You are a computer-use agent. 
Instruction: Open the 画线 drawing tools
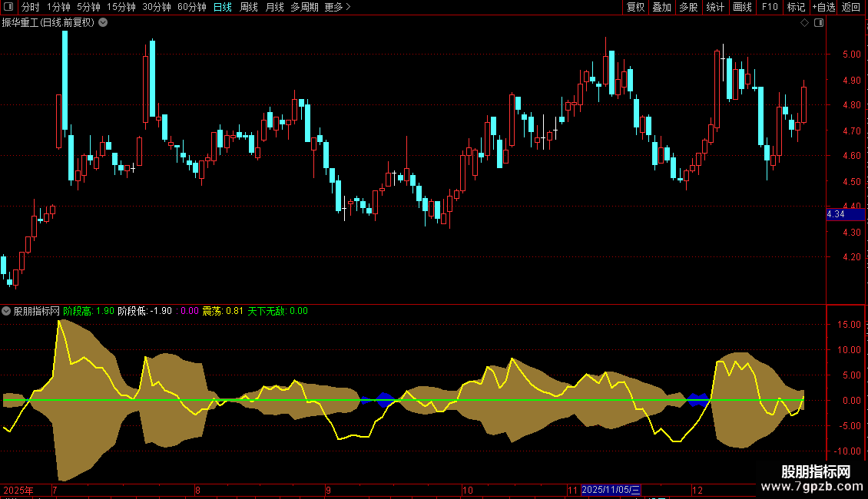pos(742,7)
